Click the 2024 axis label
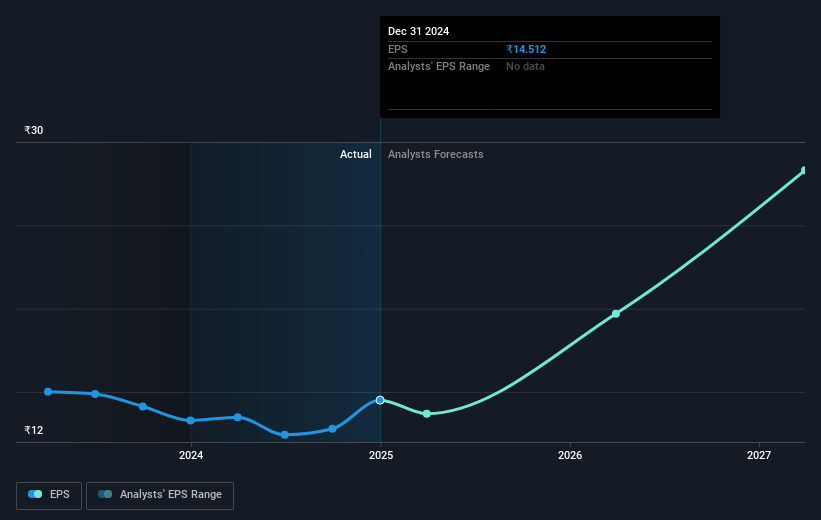 tap(191, 456)
